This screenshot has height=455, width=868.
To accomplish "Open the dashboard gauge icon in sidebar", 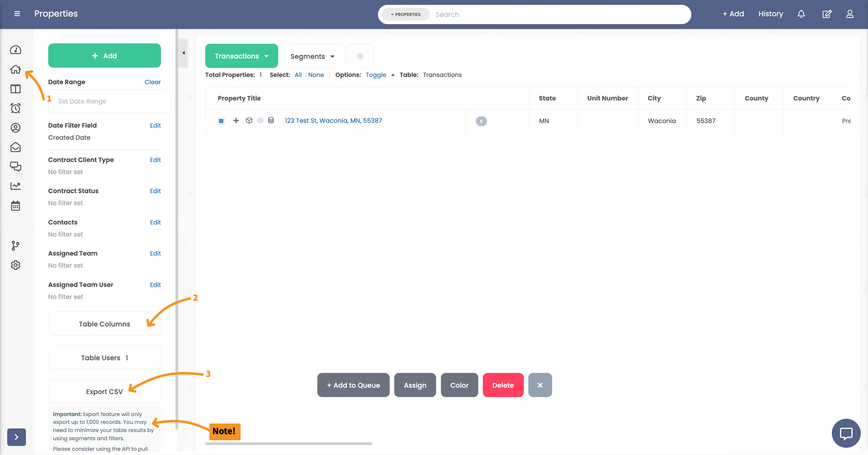I will pyautogui.click(x=15, y=50).
